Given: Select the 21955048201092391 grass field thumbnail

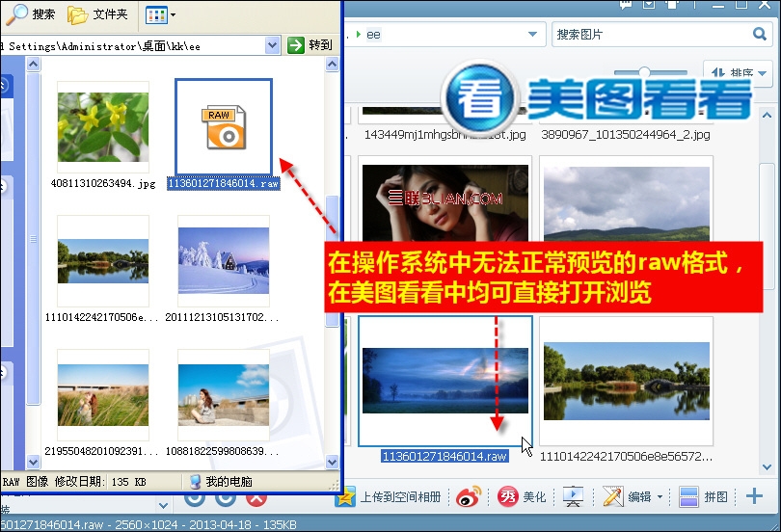Looking at the screenshot, I should 103,395.
